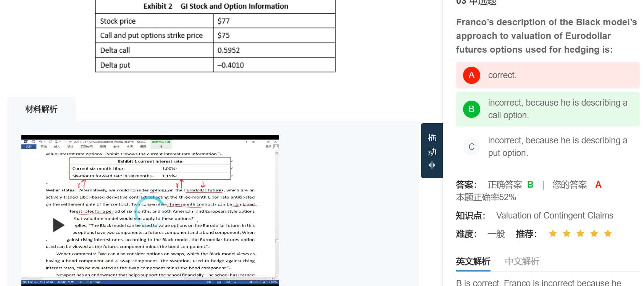
Task: Click the question text about Franco's description
Action: 547,36
